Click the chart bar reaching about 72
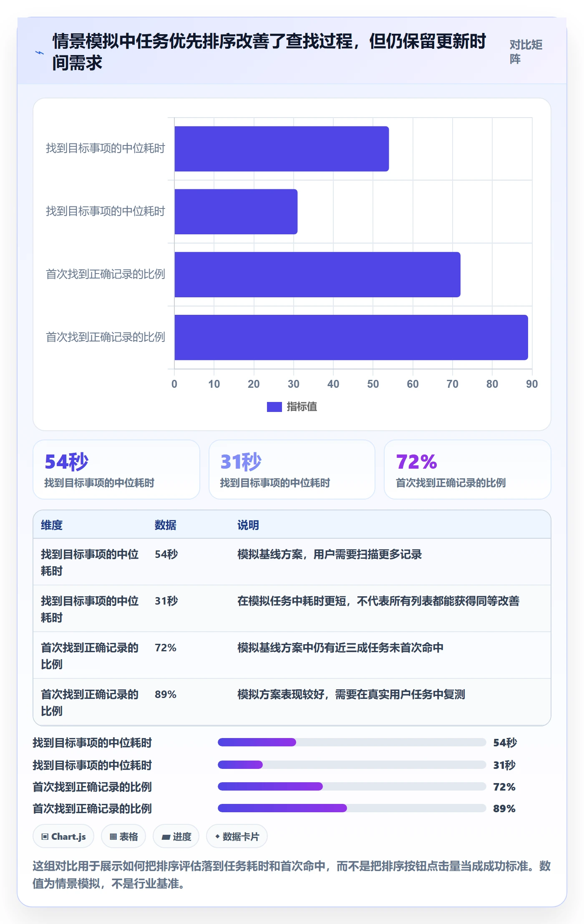The image size is (584, 924). click(317, 274)
